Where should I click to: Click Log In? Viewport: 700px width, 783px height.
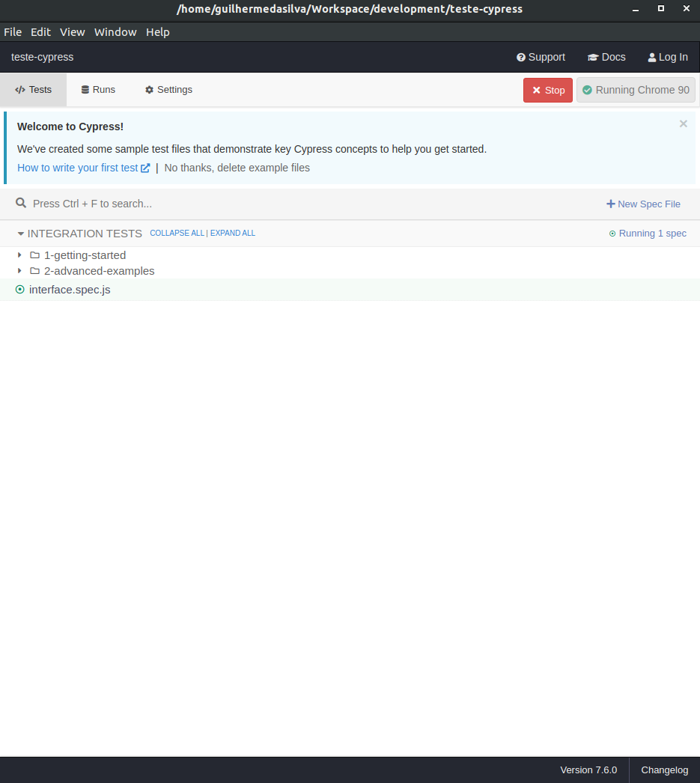click(x=668, y=57)
